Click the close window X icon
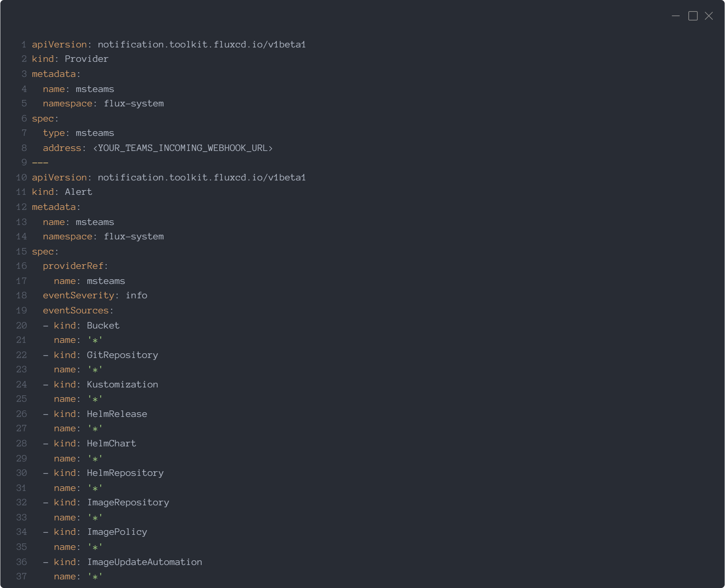725x588 pixels. click(x=708, y=16)
